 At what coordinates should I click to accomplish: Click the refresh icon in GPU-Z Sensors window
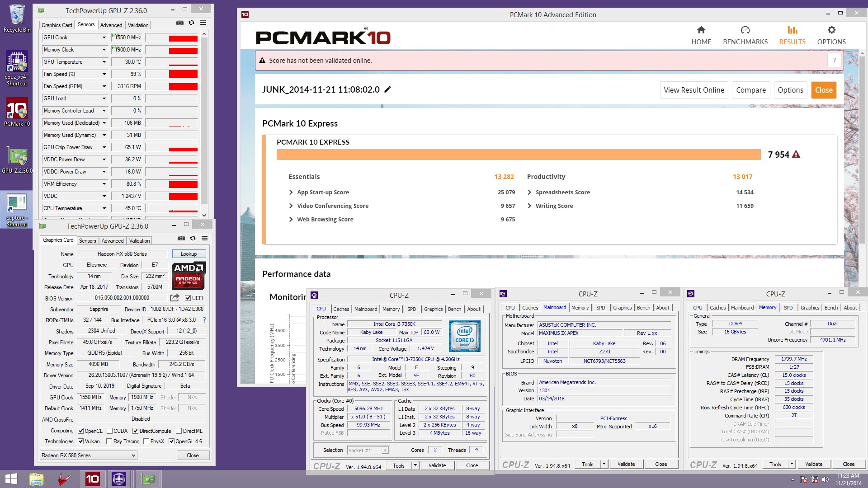click(x=191, y=23)
